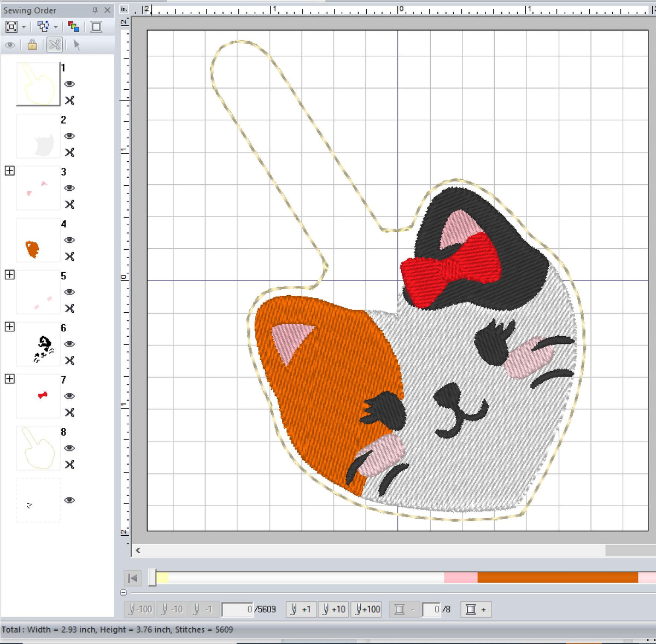Image resolution: width=656 pixels, height=644 pixels.
Task: Open the dropdown beside the sewing order icon
Action: pyautogui.click(x=56, y=27)
